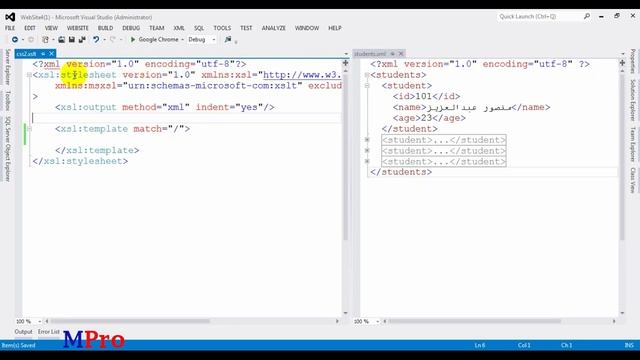This screenshot has height=360, width=640.
Task: Open the WEBSITE menu
Action: pos(78,28)
